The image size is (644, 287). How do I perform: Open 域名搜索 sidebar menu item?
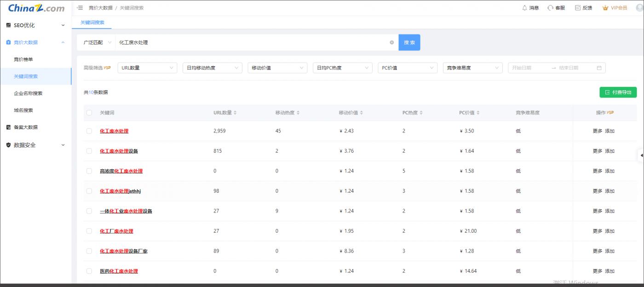23,110
